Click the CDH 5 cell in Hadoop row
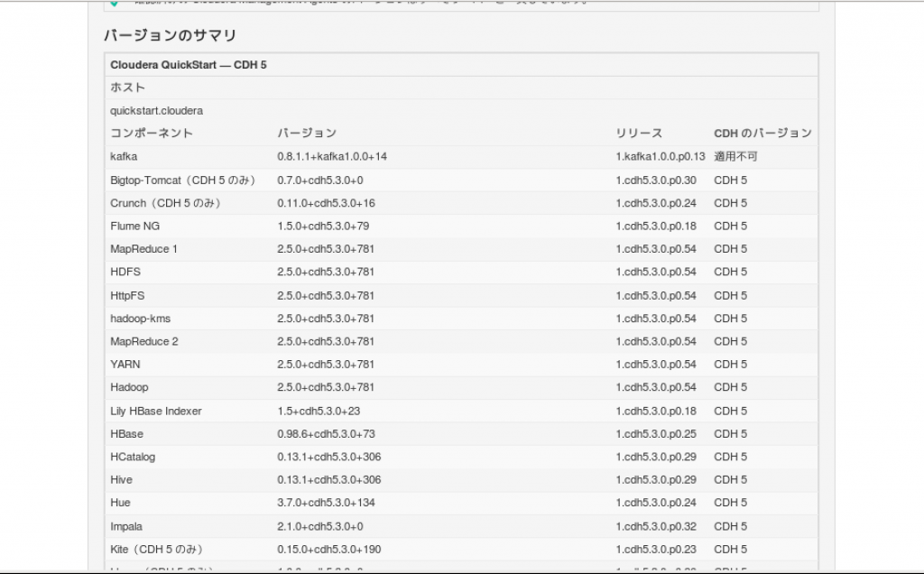Viewport: 924px width, 574px height. pos(731,388)
